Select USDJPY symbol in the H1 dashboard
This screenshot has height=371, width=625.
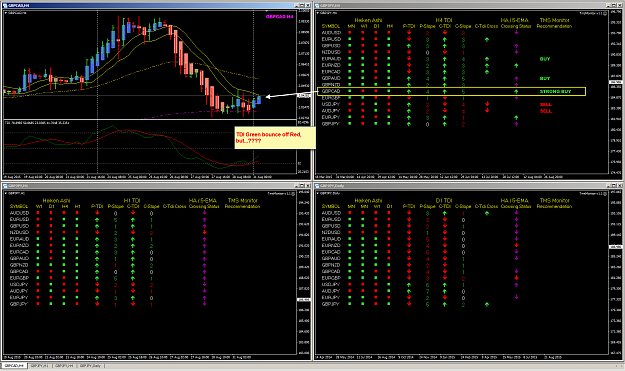(19, 285)
